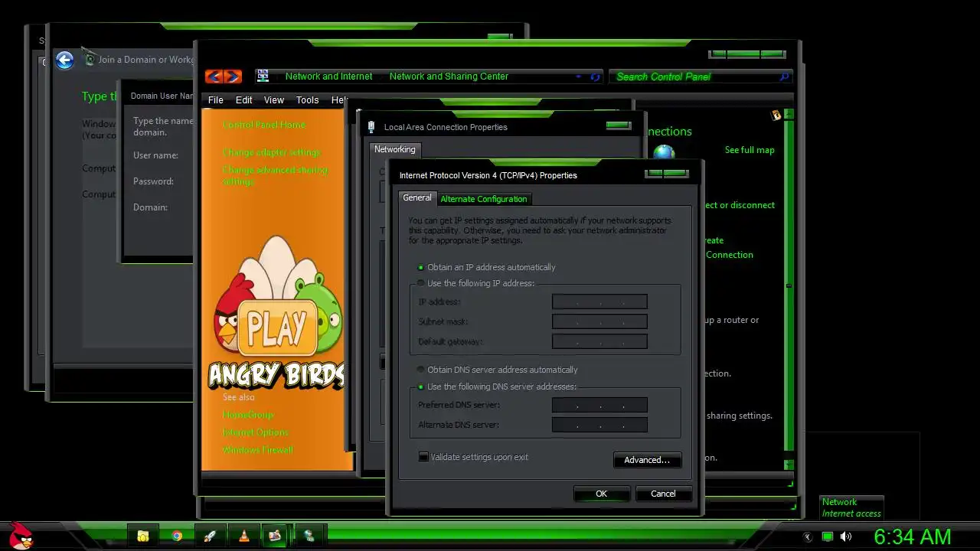Open the Tools menu
The height and width of the screenshot is (551, 980).
point(307,100)
